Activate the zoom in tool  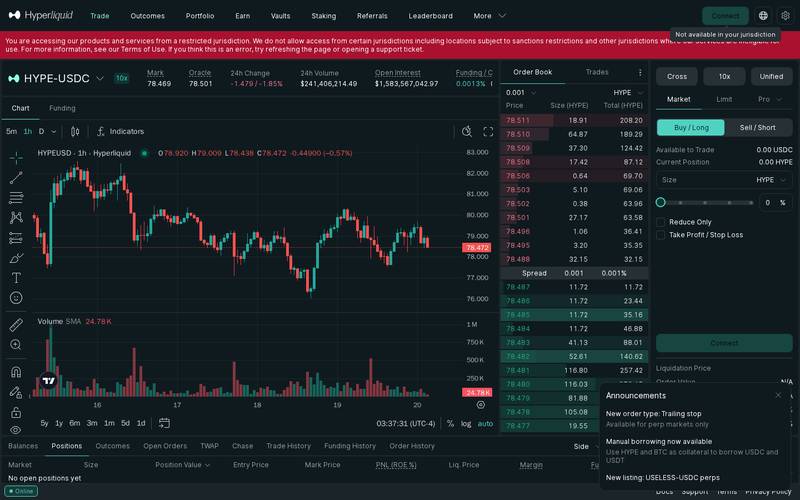tap(16, 344)
